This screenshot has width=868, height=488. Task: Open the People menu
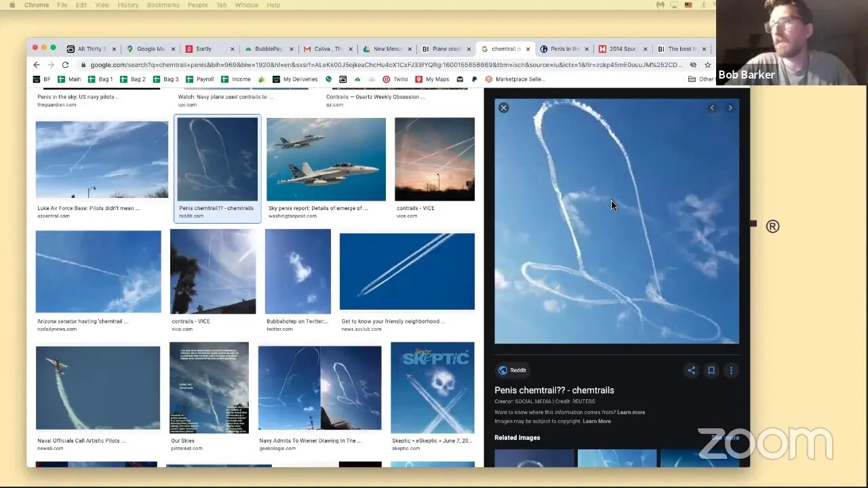[x=197, y=5]
